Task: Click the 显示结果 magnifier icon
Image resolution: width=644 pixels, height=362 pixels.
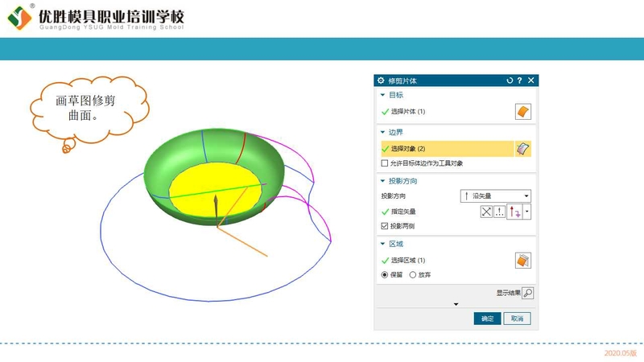Action: pos(528,293)
